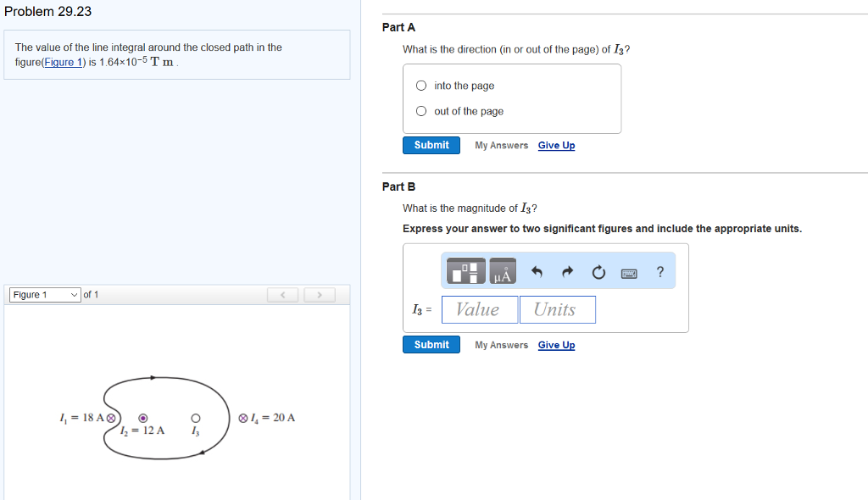Click the next figure arrow icon

pos(320,294)
